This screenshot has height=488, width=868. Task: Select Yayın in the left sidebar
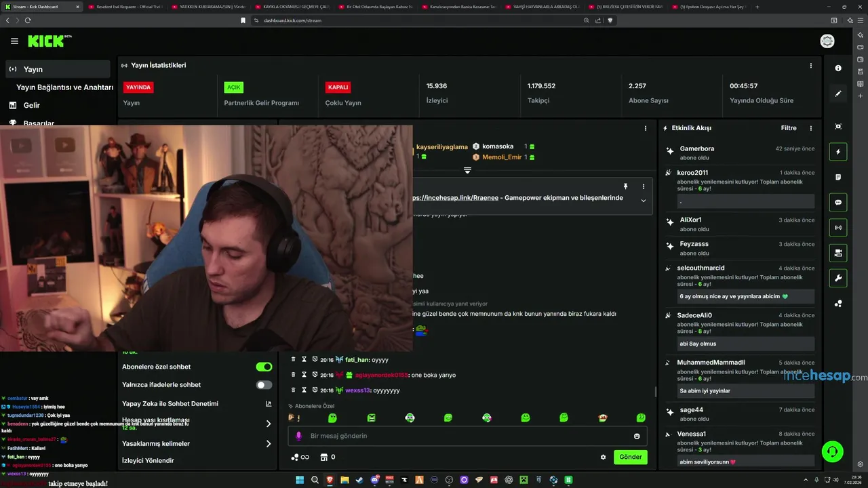(58, 69)
